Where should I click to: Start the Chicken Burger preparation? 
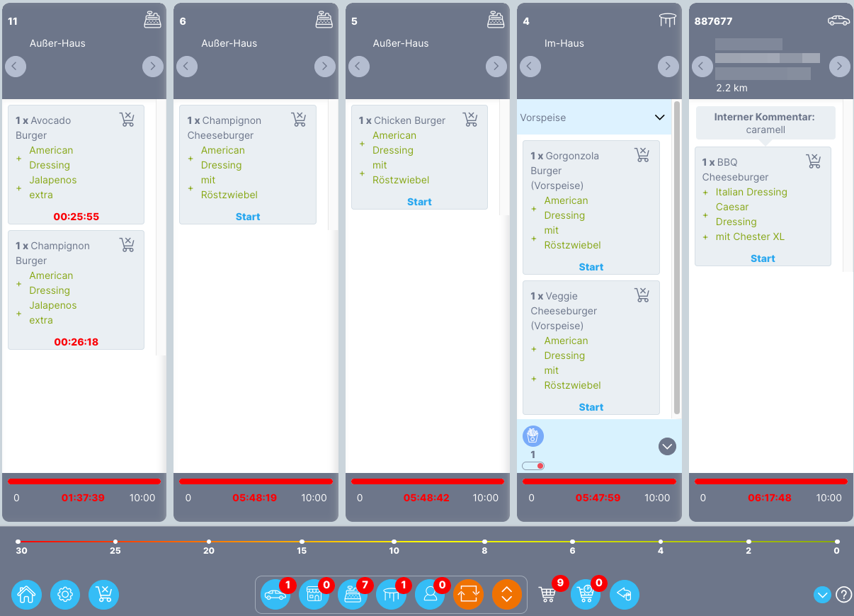419,202
